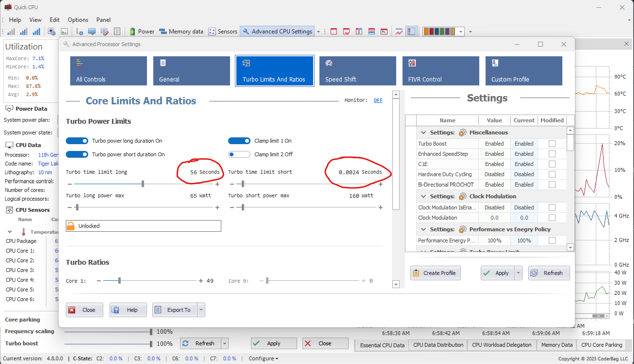
Task: Click the Create Profile button
Action: tap(435, 273)
